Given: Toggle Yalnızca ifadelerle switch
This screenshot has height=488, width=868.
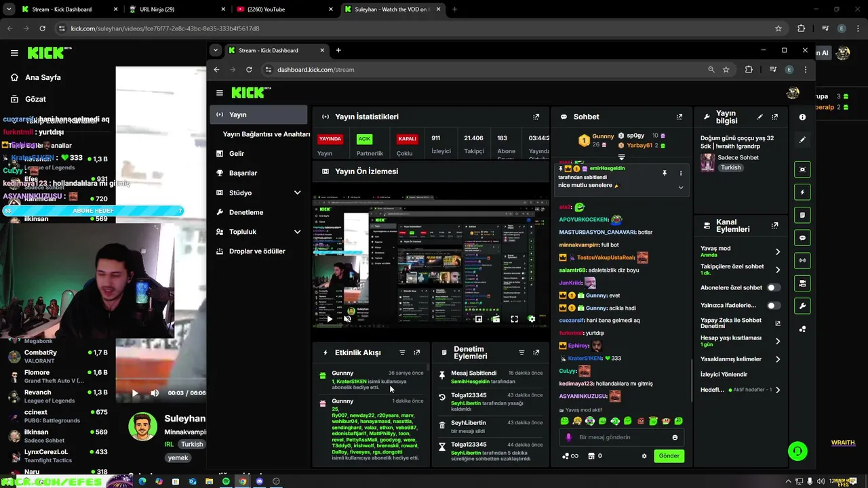Looking at the screenshot, I should pyautogui.click(x=773, y=306).
